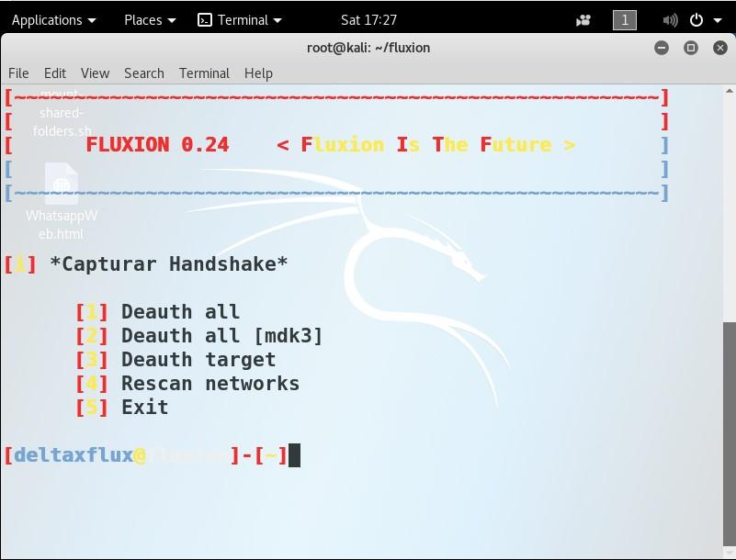The height and width of the screenshot is (560, 736).
Task: Expand the system menu arrow
Action: (x=717, y=20)
